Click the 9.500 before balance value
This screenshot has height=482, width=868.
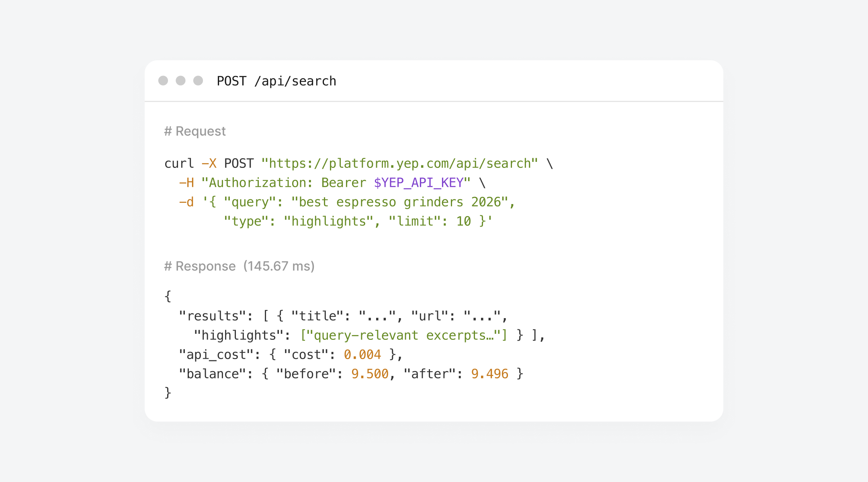tap(370, 374)
